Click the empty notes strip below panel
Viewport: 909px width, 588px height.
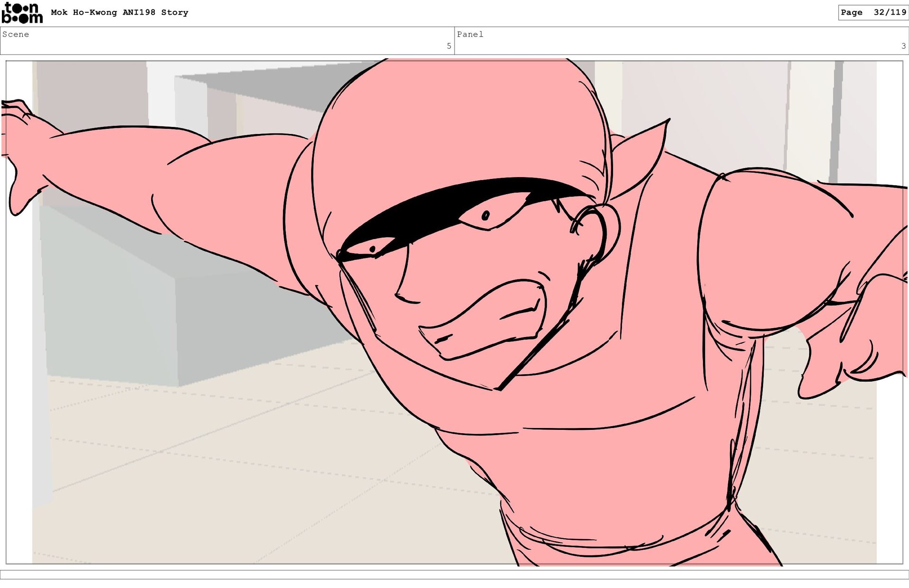tap(454, 574)
